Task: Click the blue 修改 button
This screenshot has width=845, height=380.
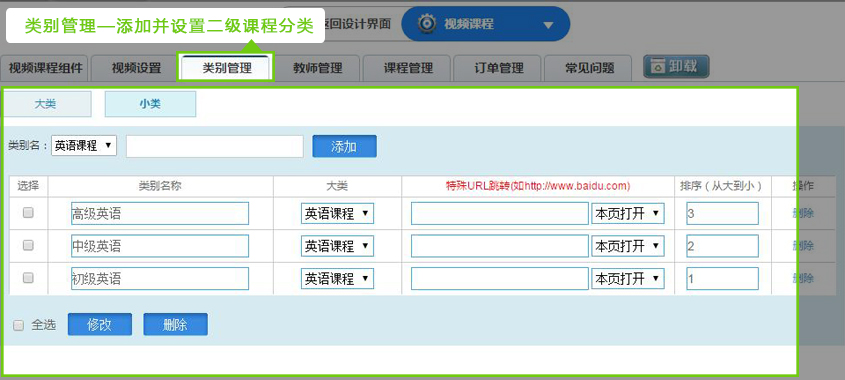Action: click(x=100, y=324)
